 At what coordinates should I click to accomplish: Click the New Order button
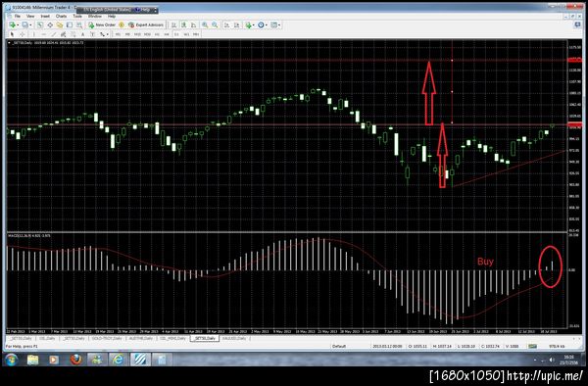tap(102, 25)
